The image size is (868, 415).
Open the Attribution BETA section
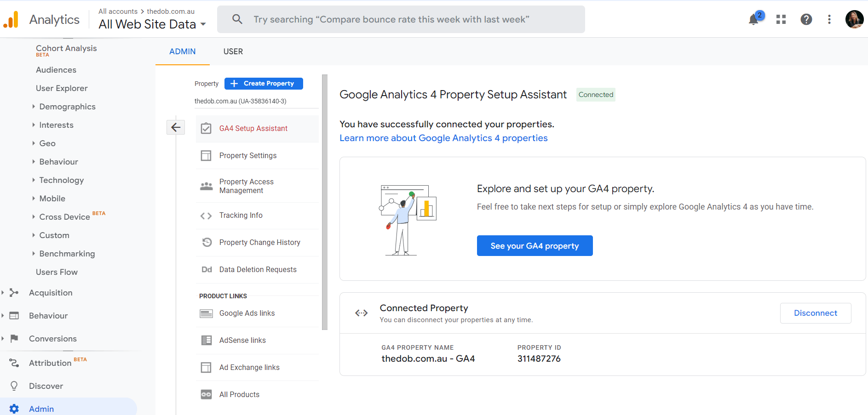[x=51, y=363]
